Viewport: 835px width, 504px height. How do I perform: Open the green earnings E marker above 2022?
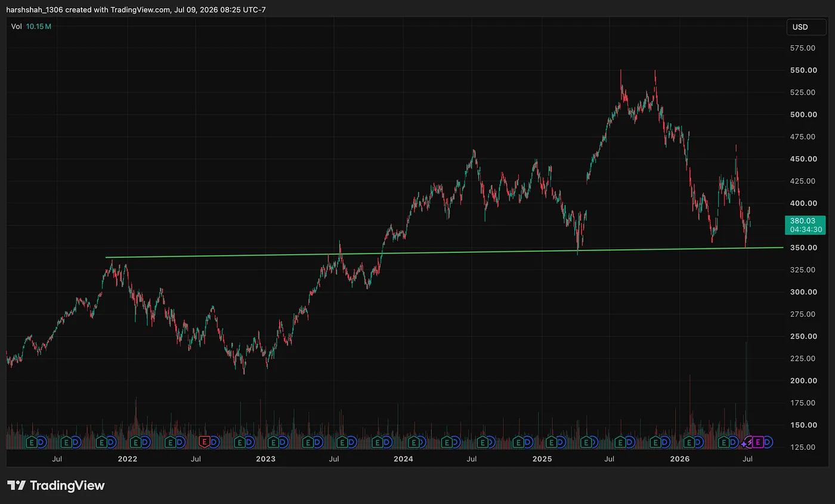(x=135, y=443)
